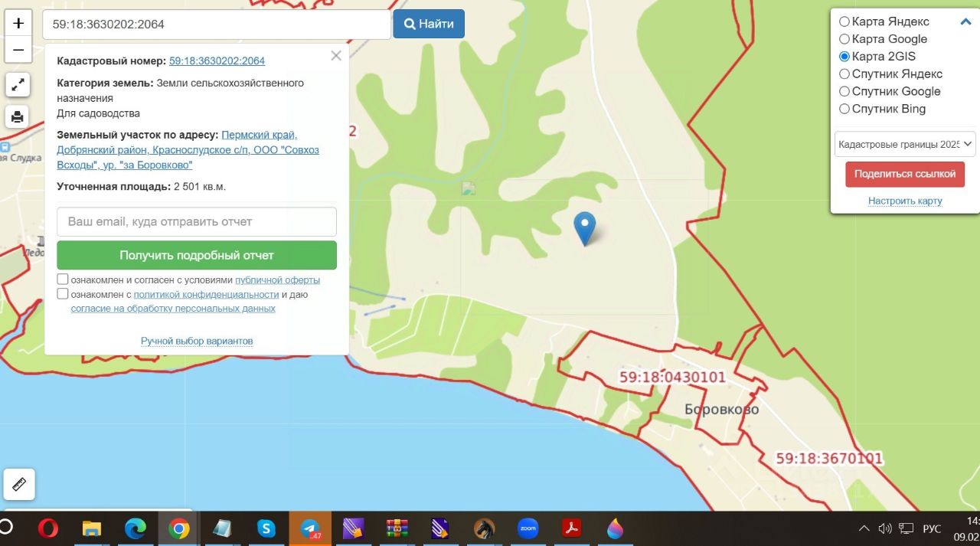The image size is (980, 546).
Task: Check the публичной оферты agreement box
Action: pyautogui.click(x=63, y=280)
